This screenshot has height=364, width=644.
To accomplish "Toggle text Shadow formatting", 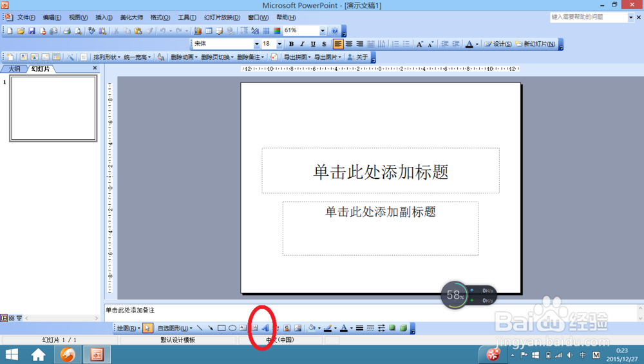I will [x=324, y=44].
